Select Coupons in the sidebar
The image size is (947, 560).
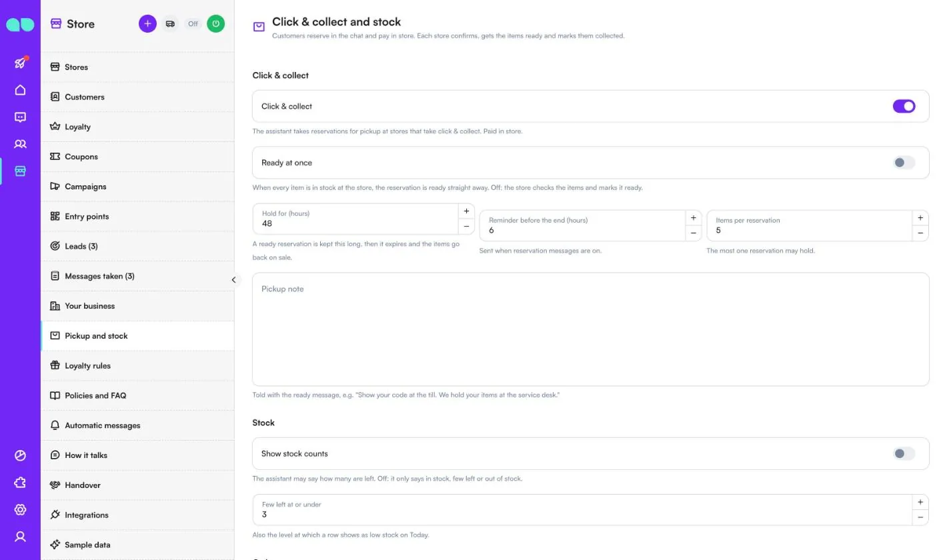point(137,157)
